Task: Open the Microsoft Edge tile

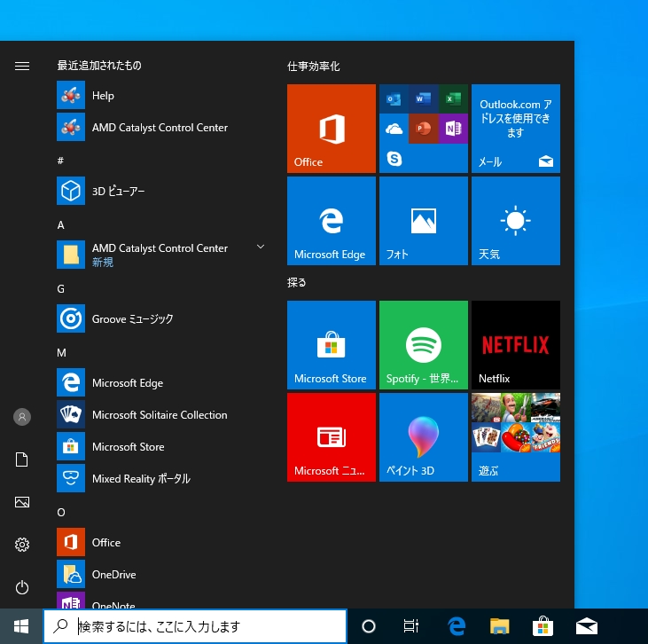Action: click(x=332, y=221)
